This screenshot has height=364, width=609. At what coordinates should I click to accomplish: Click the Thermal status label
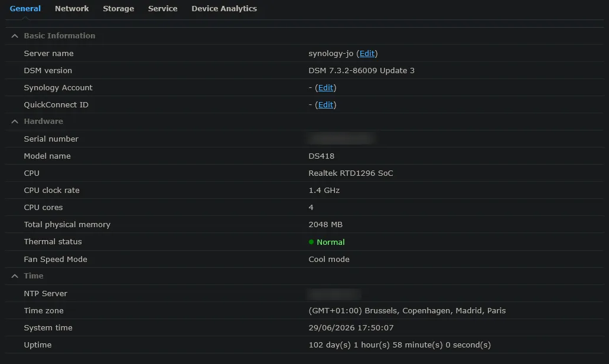coord(53,241)
